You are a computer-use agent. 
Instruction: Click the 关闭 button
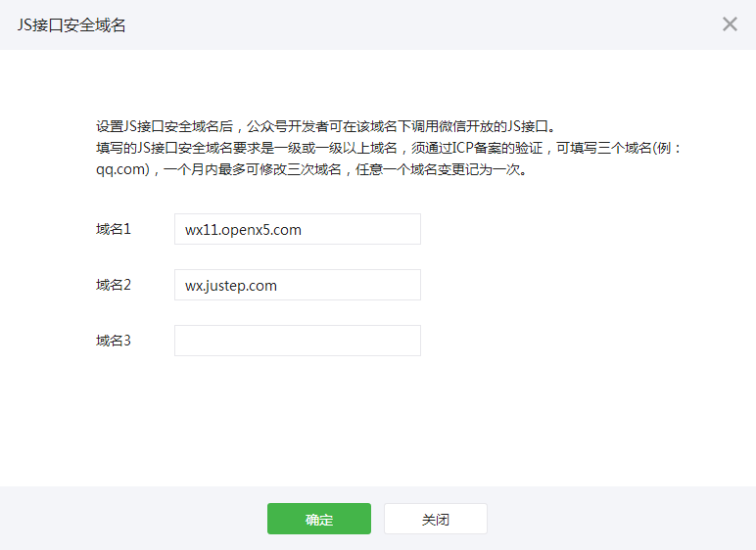(436, 519)
